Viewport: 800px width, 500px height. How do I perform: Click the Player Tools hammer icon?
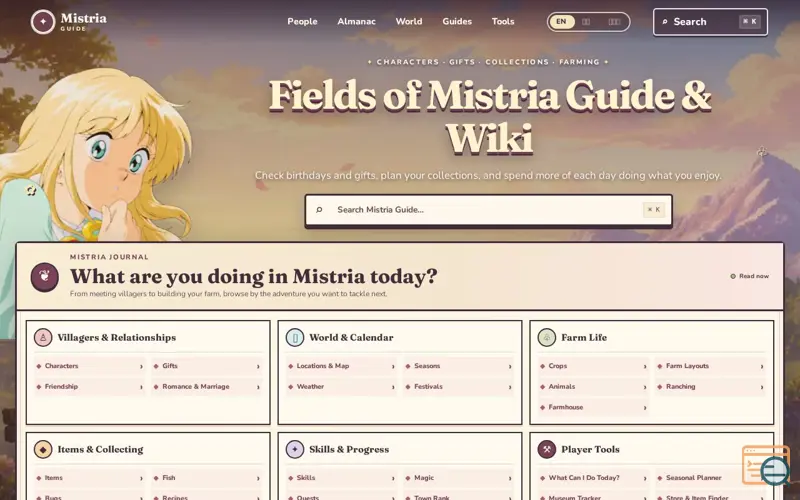click(x=547, y=449)
